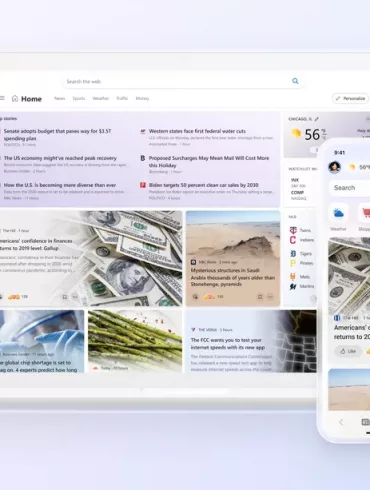Click the Mets team logo

pos(293,277)
